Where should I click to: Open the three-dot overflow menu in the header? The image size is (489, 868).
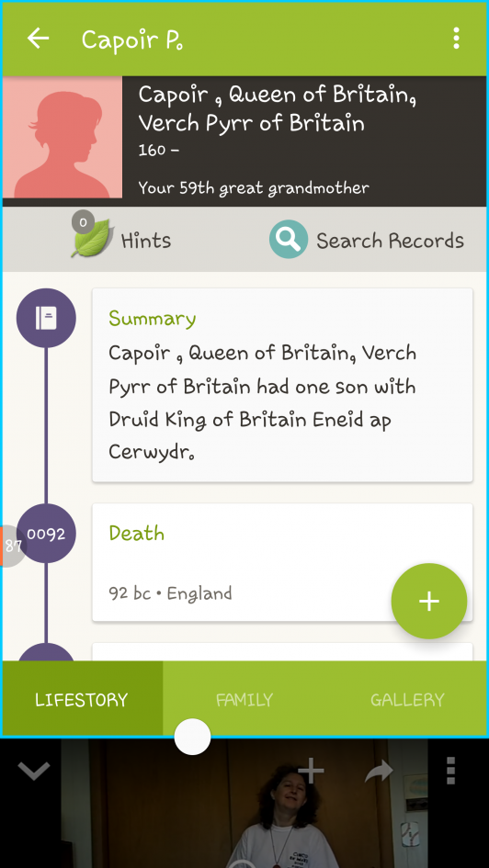point(456,39)
